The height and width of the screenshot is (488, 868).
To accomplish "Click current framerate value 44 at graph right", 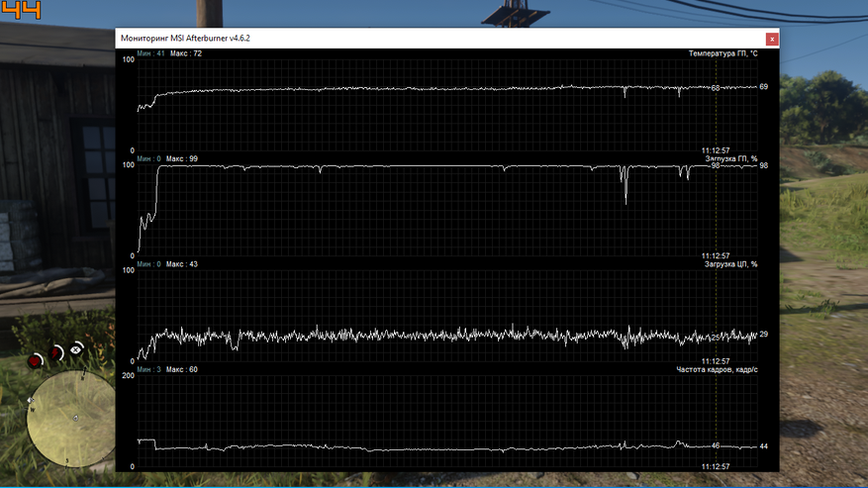I will coord(763,445).
